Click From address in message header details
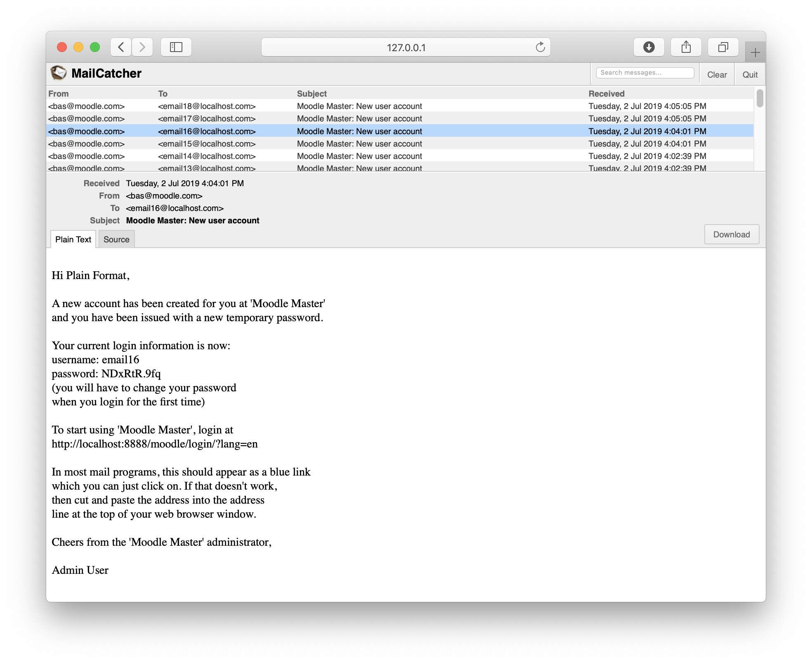Viewport: 812px width, 663px height. tap(164, 196)
